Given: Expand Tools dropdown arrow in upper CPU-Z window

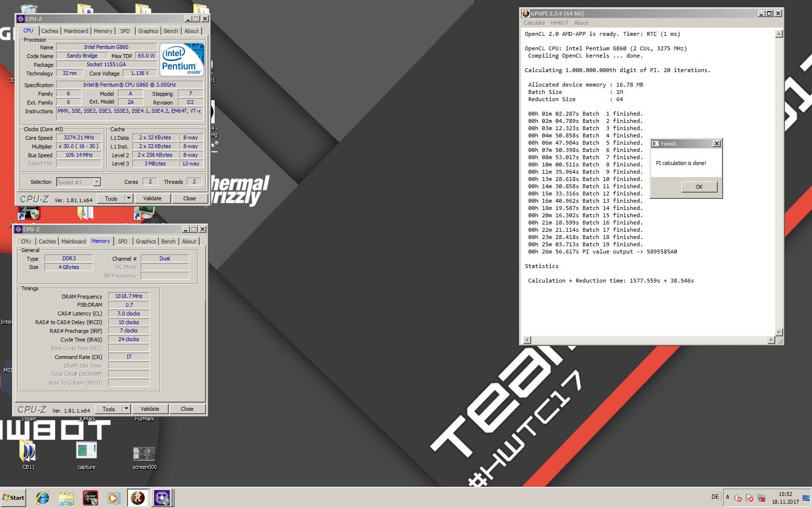Looking at the screenshot, I should coord(129,198).
